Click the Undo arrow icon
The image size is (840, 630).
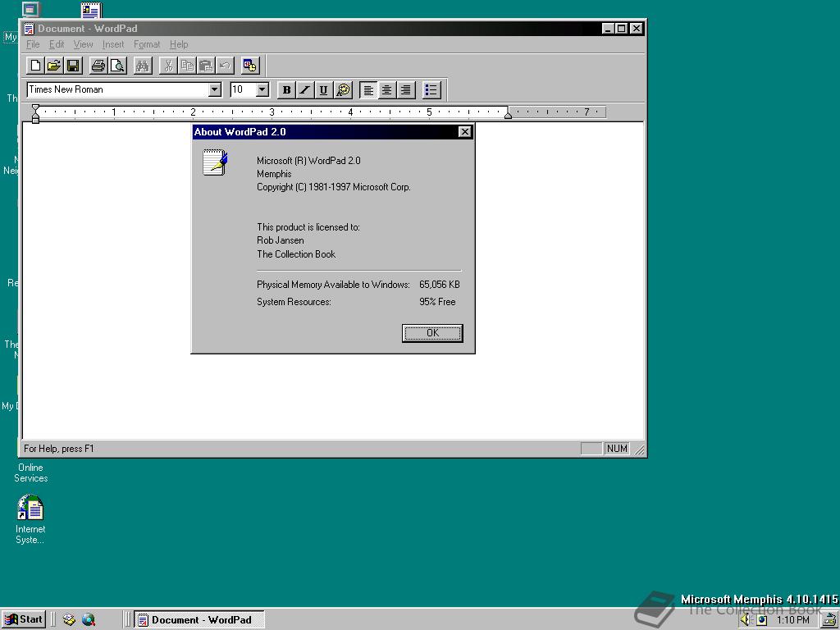(225, 66)
